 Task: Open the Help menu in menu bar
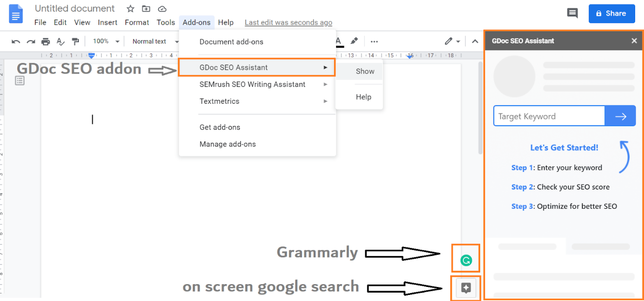[x=226, y=22]
